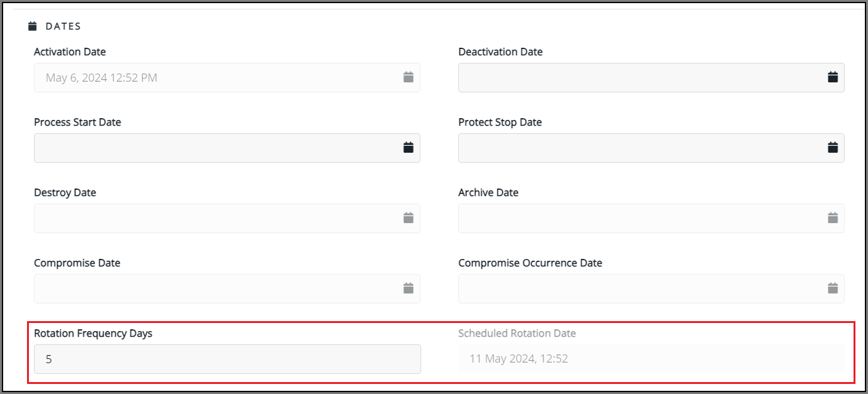
Task: Open calendar picker for Destroy Date
Action: click(x=408, y=218)
